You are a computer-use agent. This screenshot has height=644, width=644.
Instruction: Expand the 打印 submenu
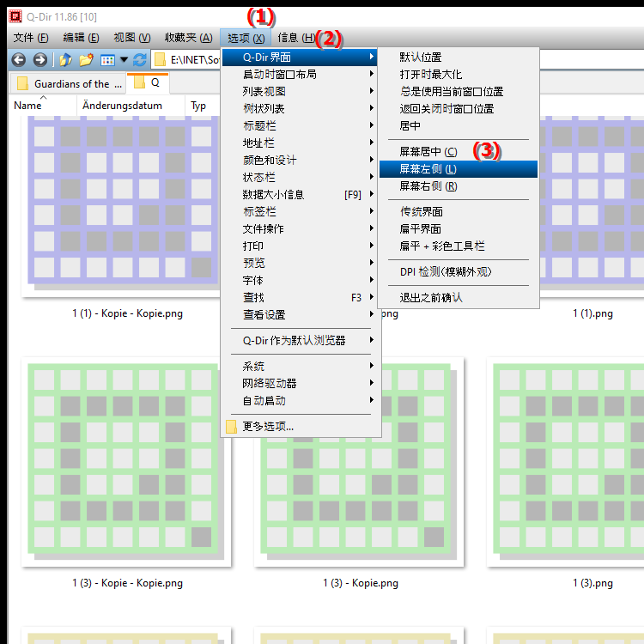(300, 246)
